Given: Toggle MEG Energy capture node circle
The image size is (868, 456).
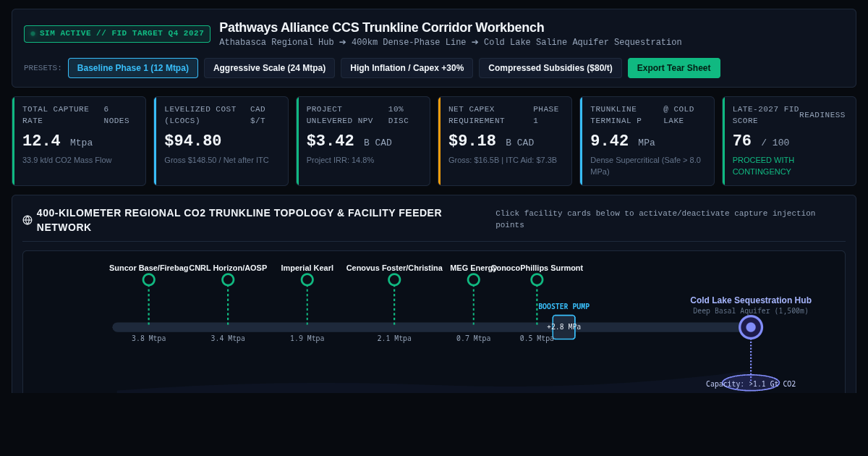Looking at the screenshot, I should (474, 279).
